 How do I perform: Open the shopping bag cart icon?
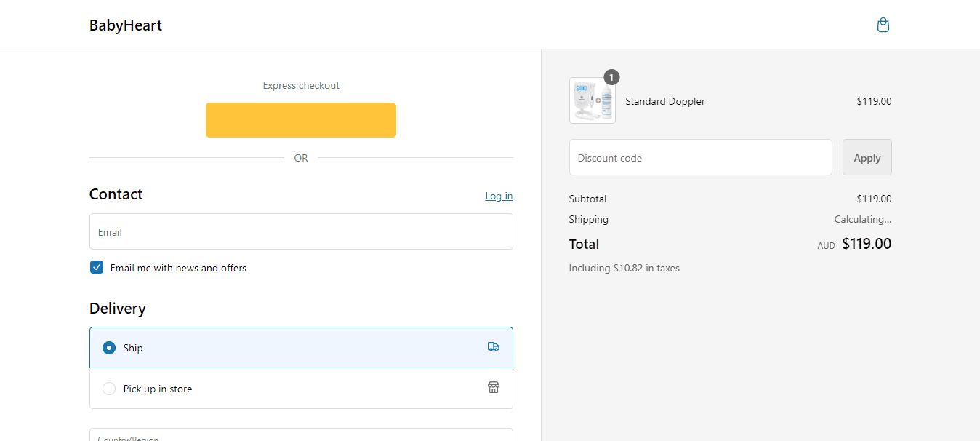pos(883,25)
